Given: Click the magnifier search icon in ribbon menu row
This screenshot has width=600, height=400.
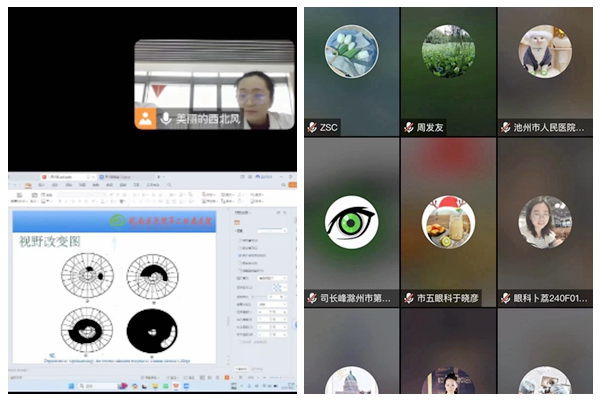Looking at the screenshot, I should pos(169,185).
